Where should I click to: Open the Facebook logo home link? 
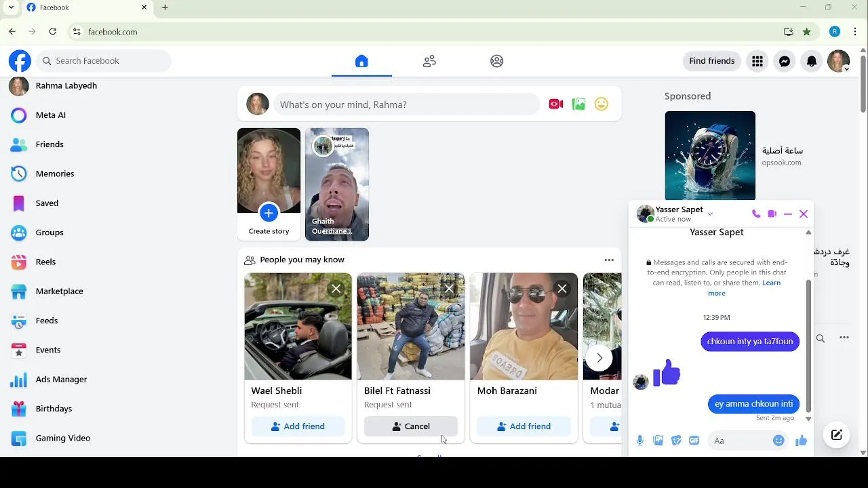tap(20, 61)
